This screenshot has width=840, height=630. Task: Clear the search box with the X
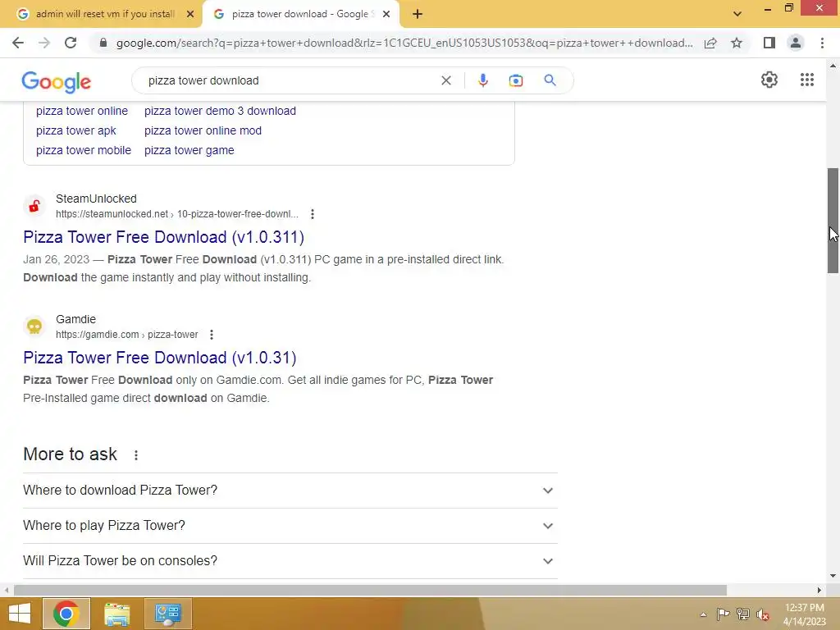pyautogui.click(x=445, y=80)
